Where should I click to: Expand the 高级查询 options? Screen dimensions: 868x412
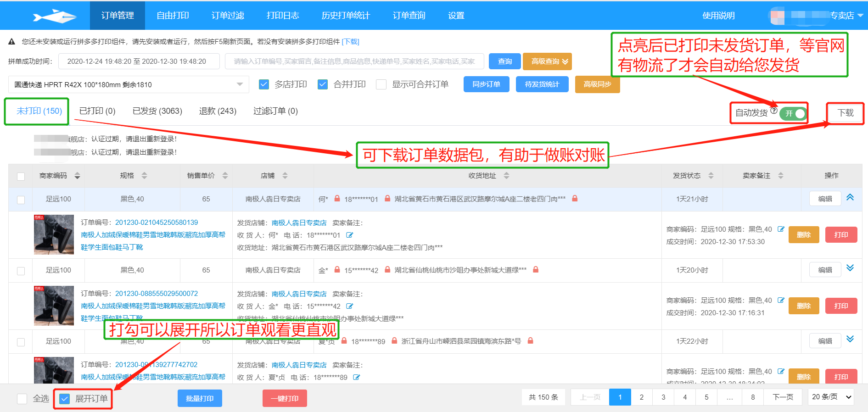547,61
